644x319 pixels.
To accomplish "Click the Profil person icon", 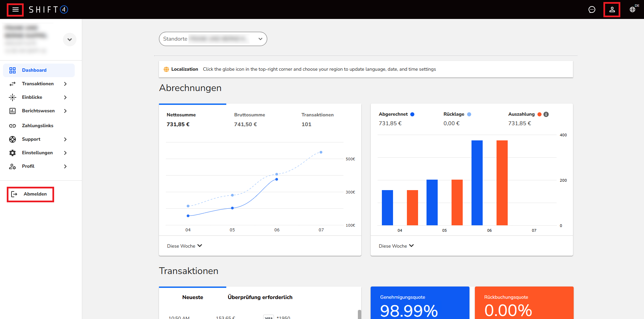I will pos(13,166).
